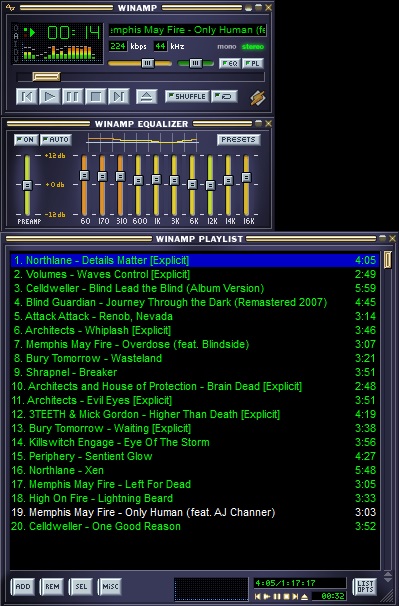Stop playback with the main Stop button

95,96
